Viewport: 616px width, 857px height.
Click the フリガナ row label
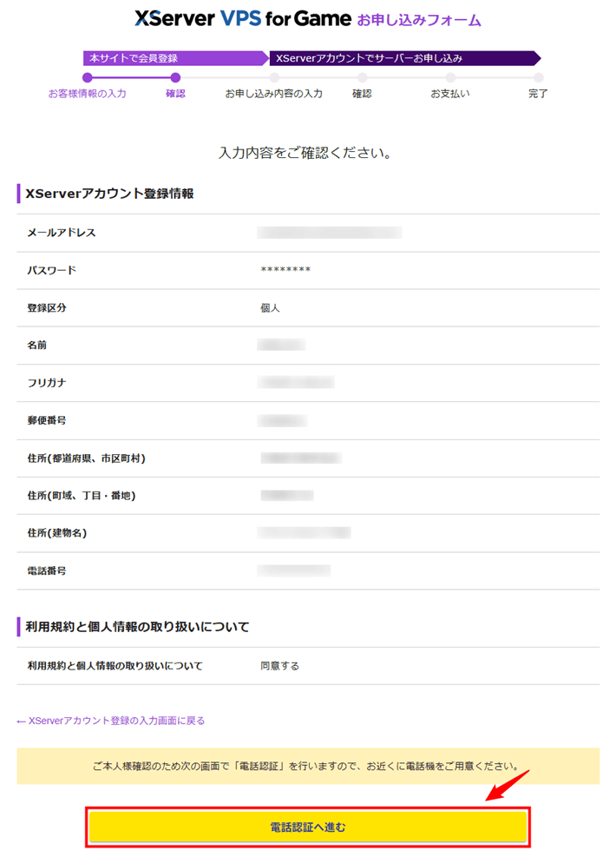47,383
